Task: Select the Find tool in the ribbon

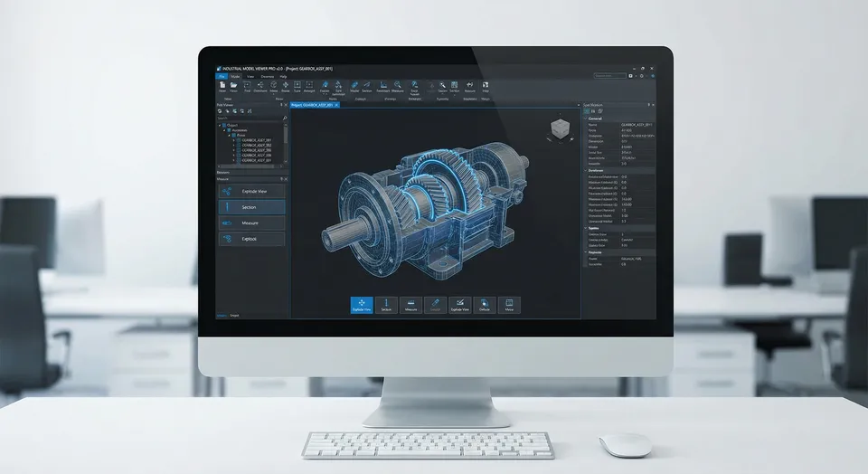Action: [247, 85]
